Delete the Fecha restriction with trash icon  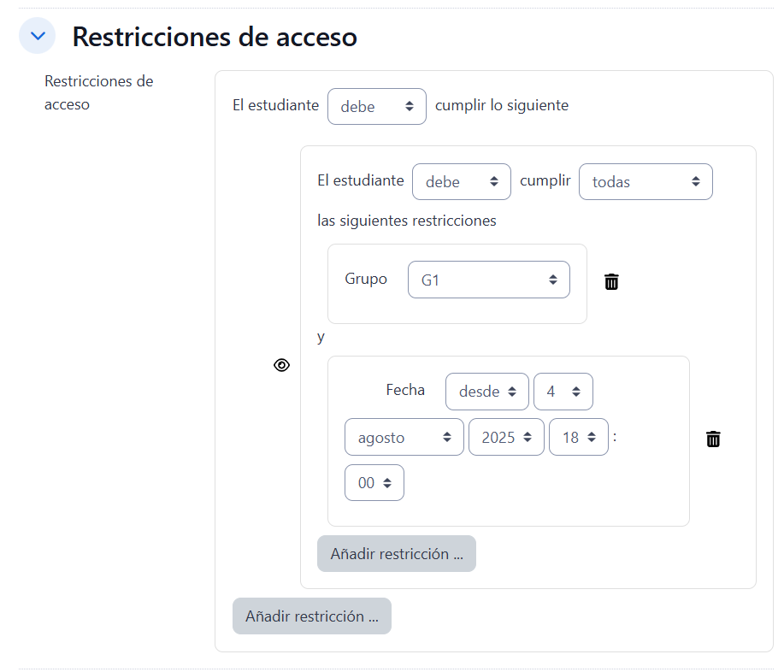[713, 439]
